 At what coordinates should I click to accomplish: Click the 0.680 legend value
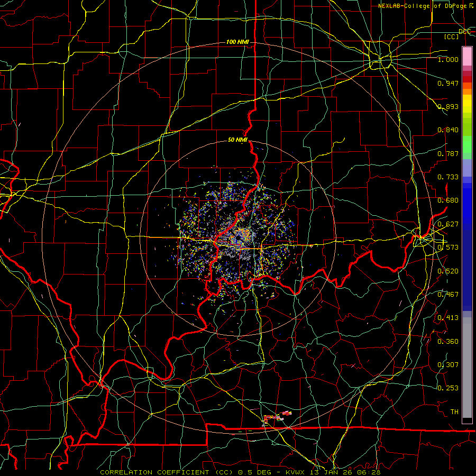(x=448, y=200)
